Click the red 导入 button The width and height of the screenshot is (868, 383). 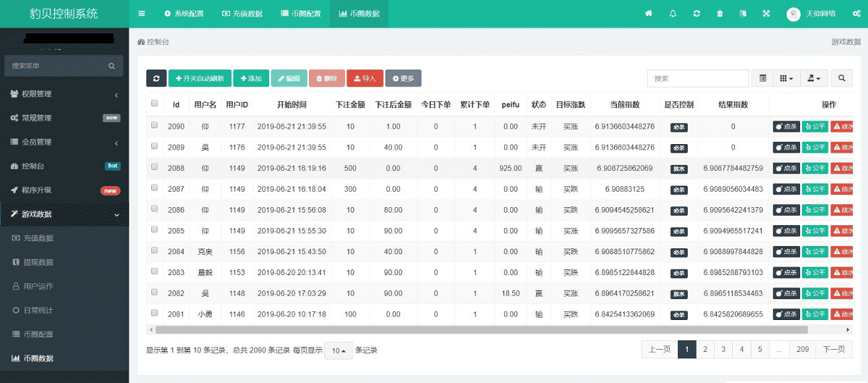pos(365,78)
